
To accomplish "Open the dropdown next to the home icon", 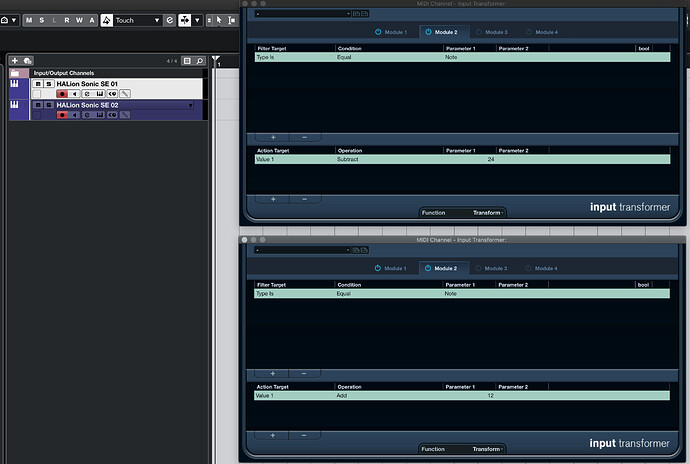I will tap(14, 20).
